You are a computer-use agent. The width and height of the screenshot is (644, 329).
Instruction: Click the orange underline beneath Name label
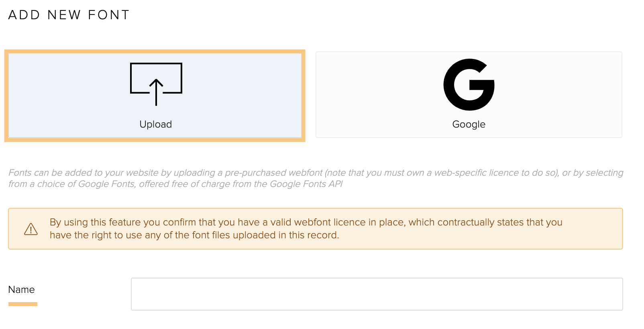click(23, 304)
